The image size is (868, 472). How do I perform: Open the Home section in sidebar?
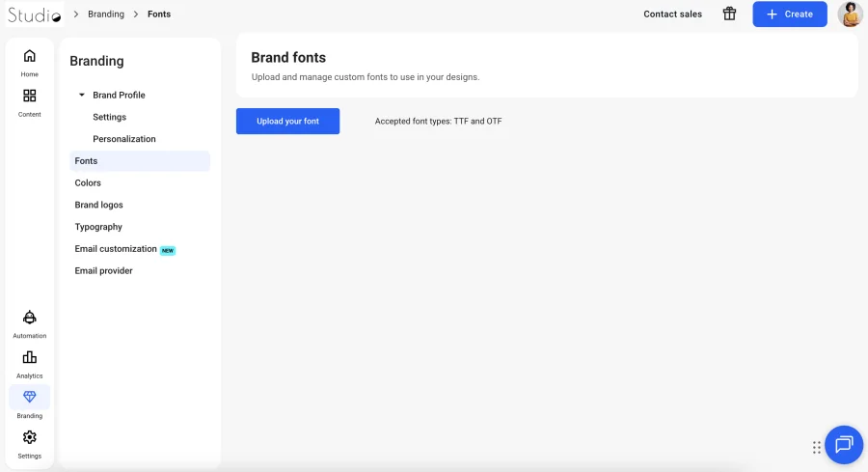(x=29, y=56)
